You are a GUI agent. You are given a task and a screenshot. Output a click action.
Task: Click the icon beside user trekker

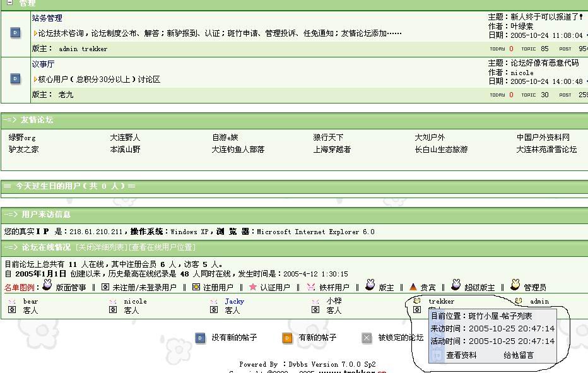coord(417,301)
